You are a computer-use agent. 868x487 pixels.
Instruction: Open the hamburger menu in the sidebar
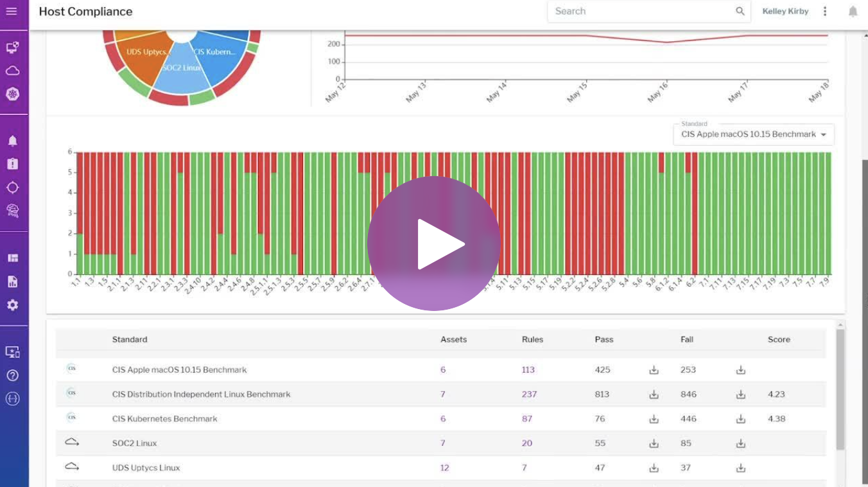click(12, 12)
